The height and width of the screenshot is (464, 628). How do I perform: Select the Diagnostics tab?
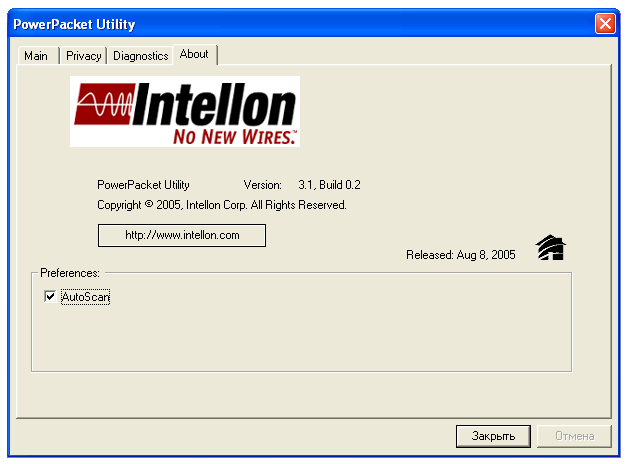click(x=140, y=56)
